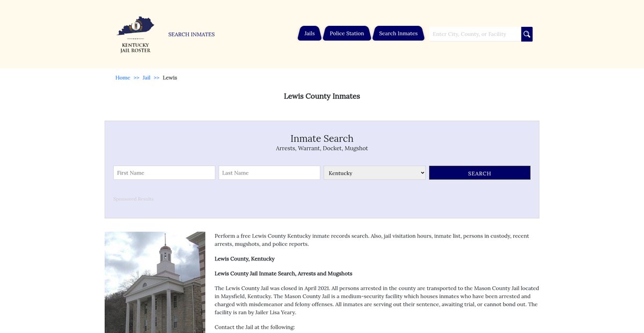This screenshot has width=644, height=333.
Task: Click 'Lewis County Jail Inmate Search, Arrests and Mugshots'
Action: coord(283,274)
